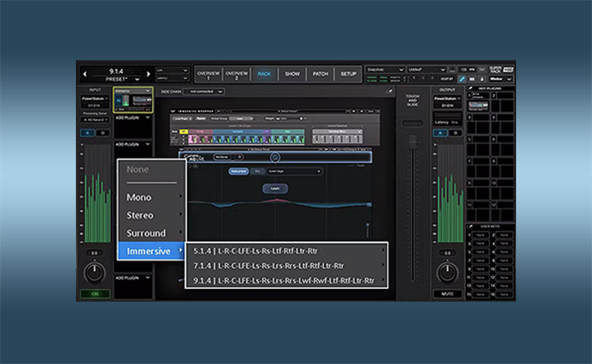The width and height of the screenshot is (592, 364).
Task: Choose Surround in the format menu
Action: pos(151,233)
